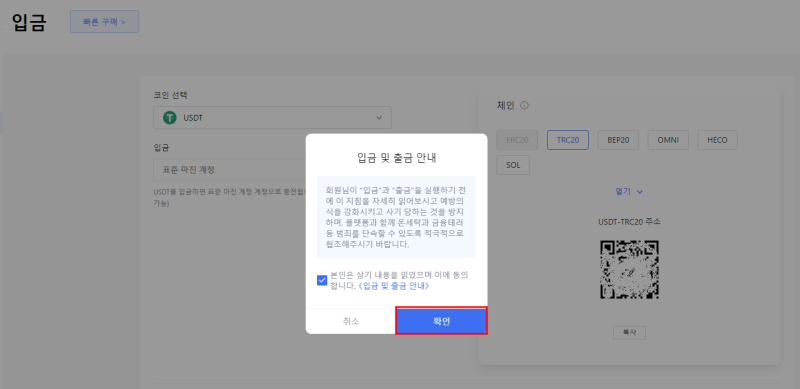Select the HECO chain

point(717,140)
